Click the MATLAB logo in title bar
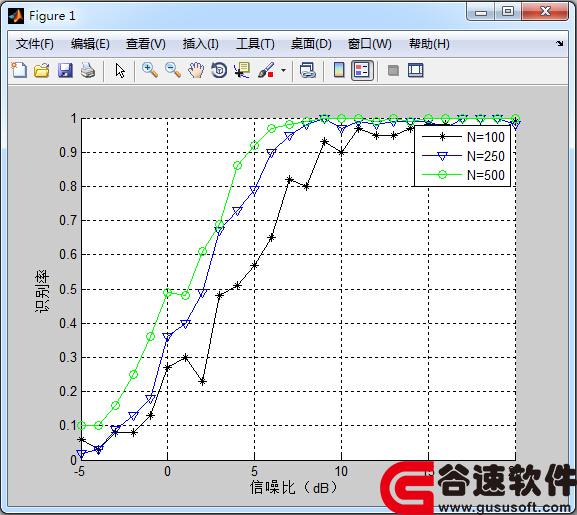Screen dimensions: 577x515 tap(16, 16)
